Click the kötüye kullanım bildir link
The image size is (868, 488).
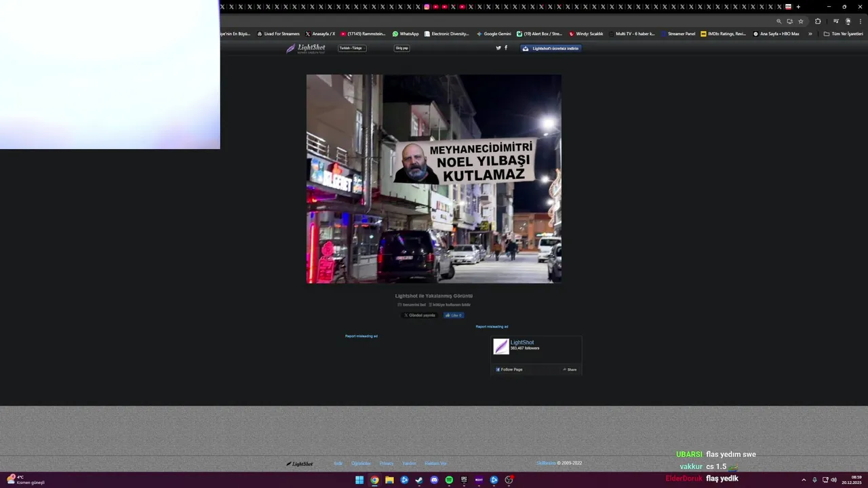click(450, 305)
